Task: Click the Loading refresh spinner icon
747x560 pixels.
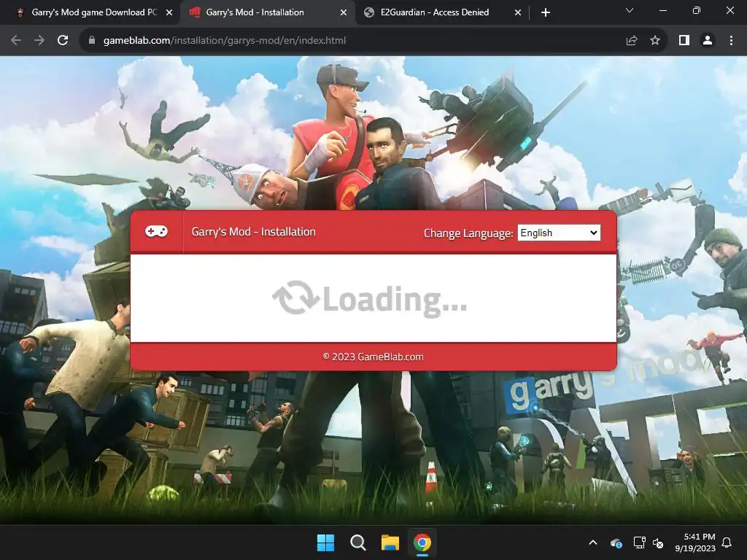Action: coord(295,298)
